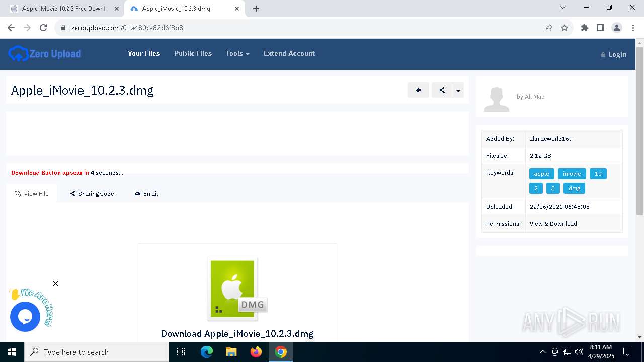Image resolution: width=644 pixels, height=362 pixels.
Task: Open Public Files menu item
Action: coord(193,53)
